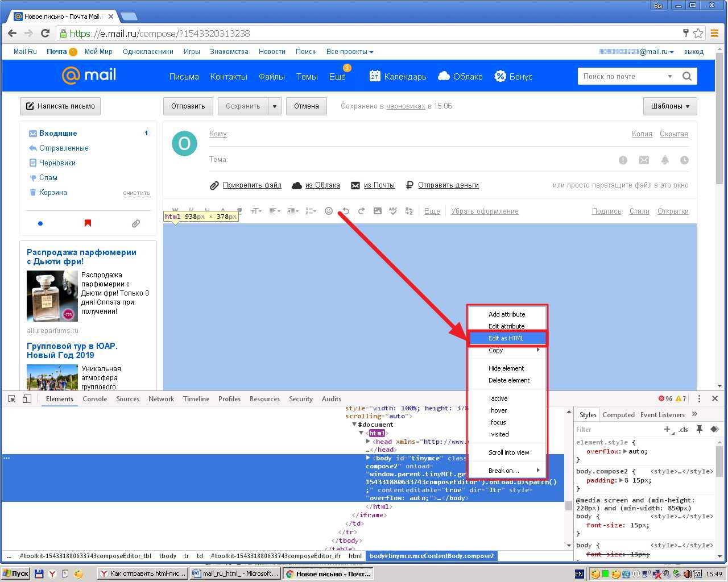Click the emoji smiley icon in editor toolbar
728x582 pixels.
(x=329, y=211)
